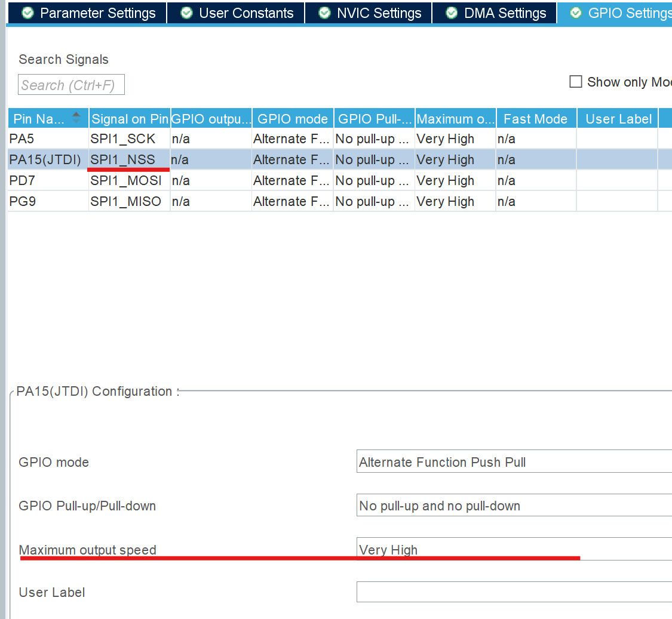
Task: Enable the Show only Modified checkbox
Action: [x=576, y=81]
